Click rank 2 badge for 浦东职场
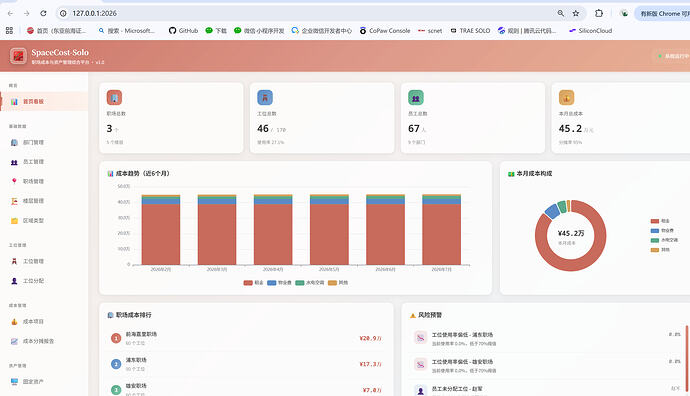This screenshot has width=690, height=396. [x=116, y=364]
